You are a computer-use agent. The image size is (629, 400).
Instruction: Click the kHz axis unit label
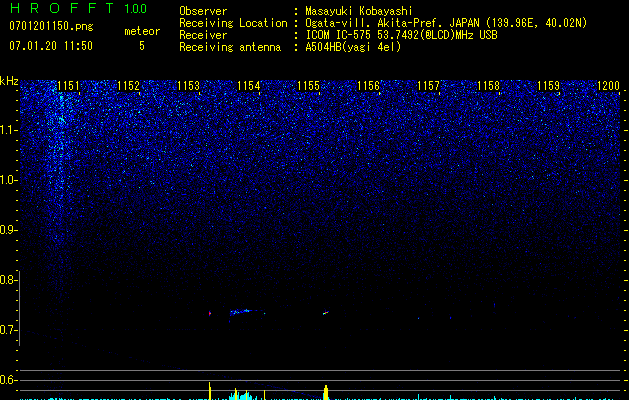click(x=9, y=81)
